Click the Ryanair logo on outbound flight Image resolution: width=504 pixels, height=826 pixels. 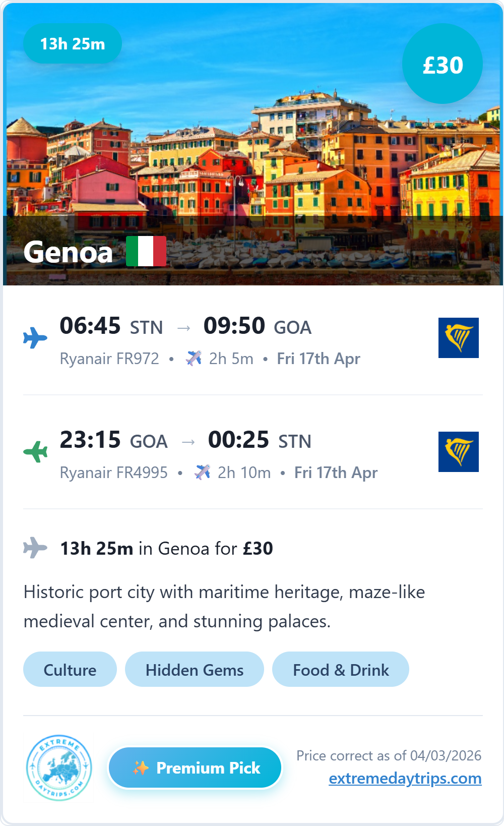[458, 338]
